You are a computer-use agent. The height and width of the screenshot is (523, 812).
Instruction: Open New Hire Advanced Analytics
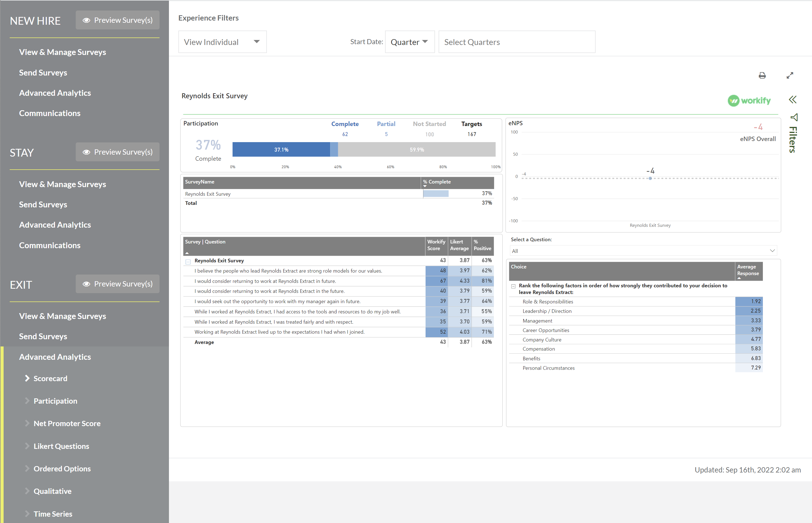pyautogui.click(x=55, y=93)
